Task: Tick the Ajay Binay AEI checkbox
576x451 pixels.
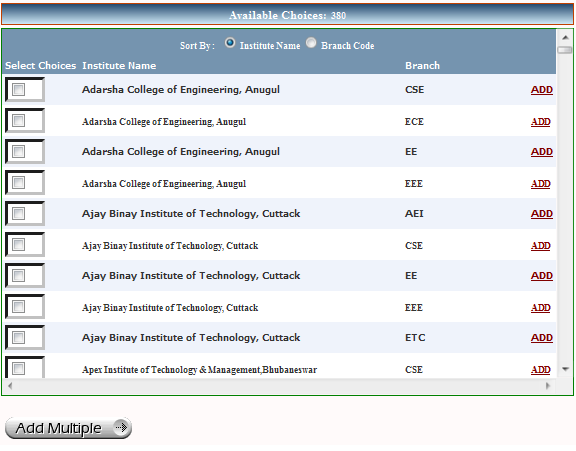Action: (x=18, y=213)
